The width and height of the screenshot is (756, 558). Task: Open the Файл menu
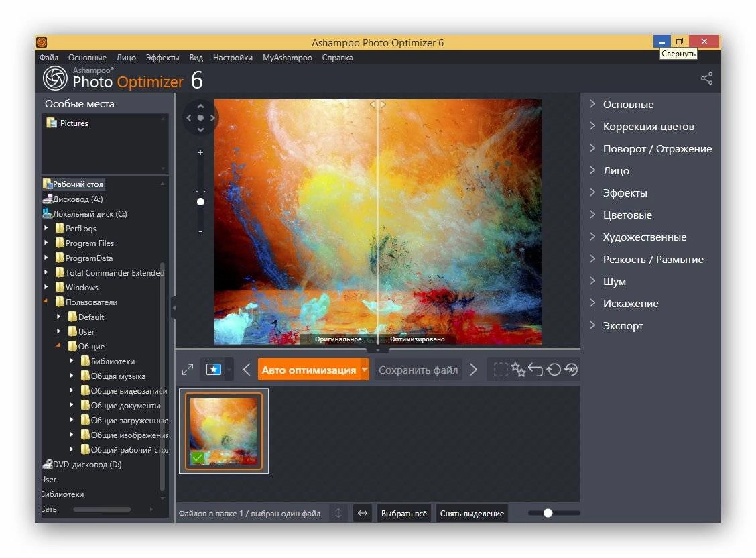point(49,58)
